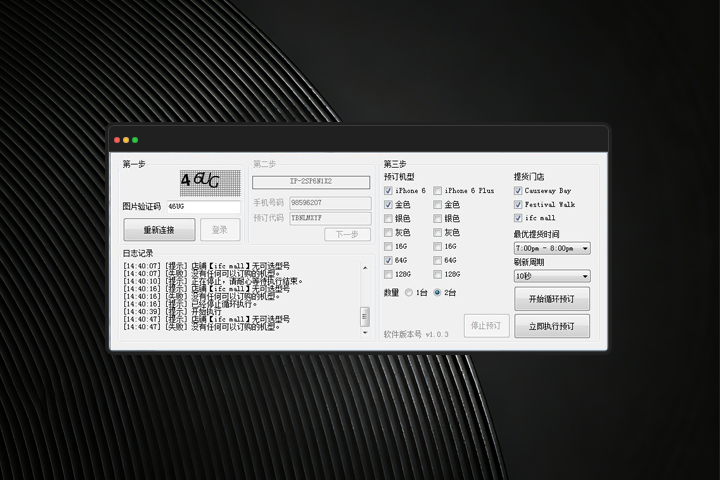720x480 pixels.
Task: Check 16G storage for iPhone 6
Action: (x=388, y=247)
